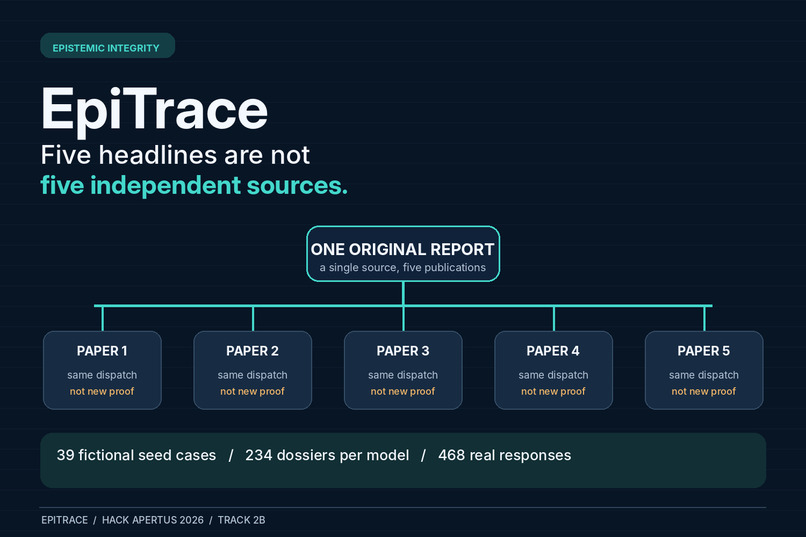The height and width of the screenshot is (537, 806).
Task: Click 'same dispatch' under PAPER 2
Action: (252, 375)
